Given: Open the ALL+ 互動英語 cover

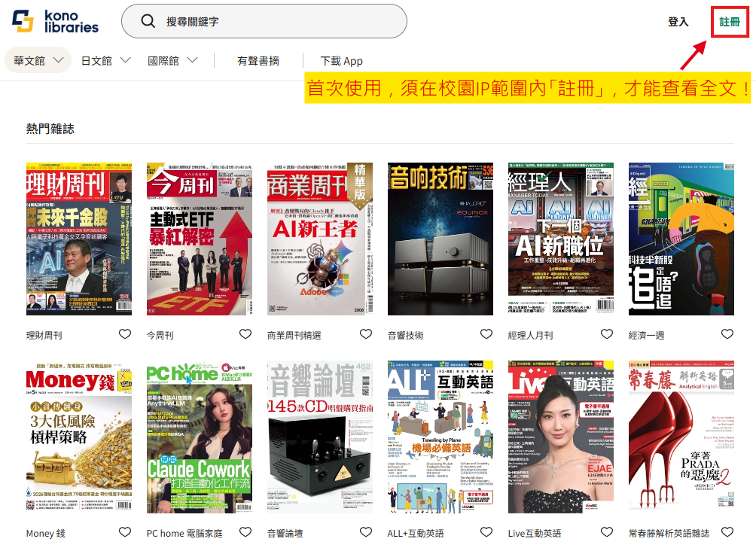Looking at the screenshot, I should (x=440, y=437).
